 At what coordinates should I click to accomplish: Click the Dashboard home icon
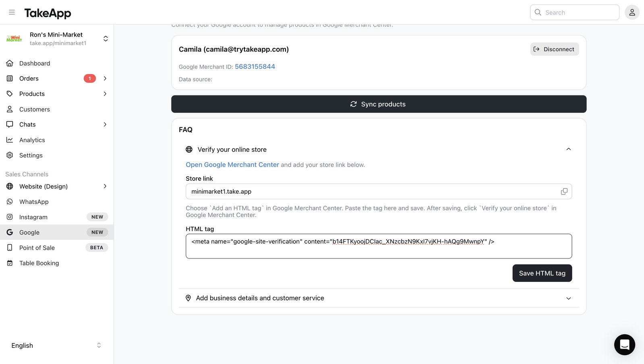[x=10, y=63]
